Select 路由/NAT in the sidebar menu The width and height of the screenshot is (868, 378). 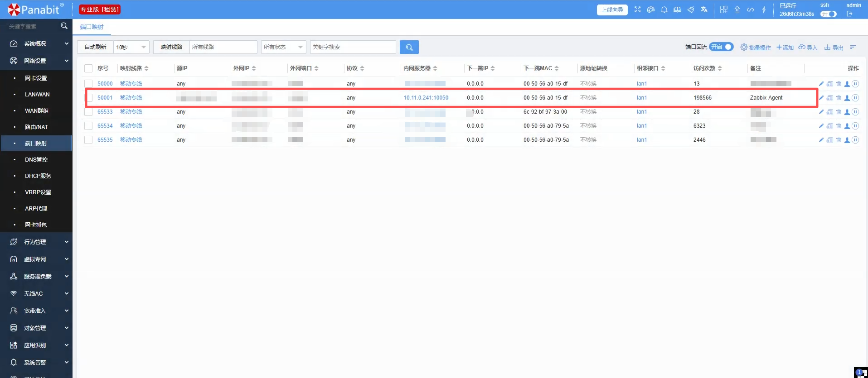coord(36,127)
